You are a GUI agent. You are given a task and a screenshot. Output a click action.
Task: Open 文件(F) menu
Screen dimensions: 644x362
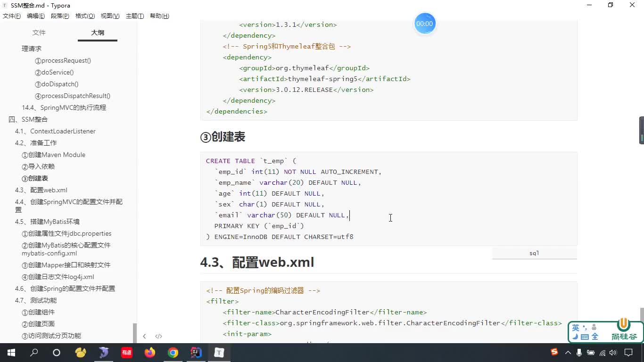click(12, 16)
